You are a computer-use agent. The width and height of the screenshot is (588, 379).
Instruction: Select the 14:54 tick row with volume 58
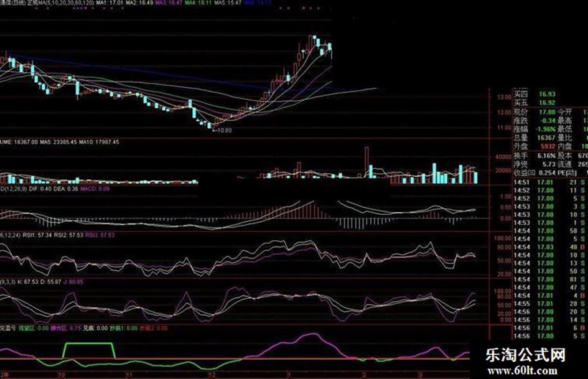[550, 231]
